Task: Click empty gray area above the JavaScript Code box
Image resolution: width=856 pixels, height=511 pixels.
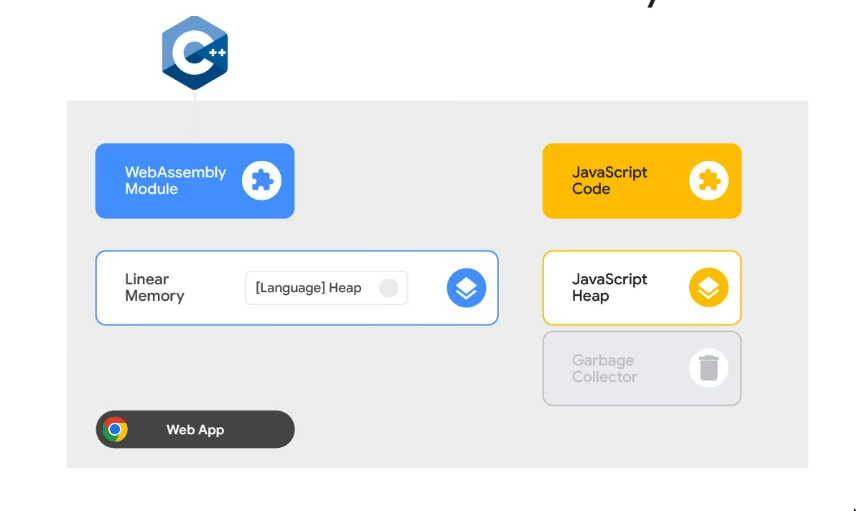Action: pos(640,122)
